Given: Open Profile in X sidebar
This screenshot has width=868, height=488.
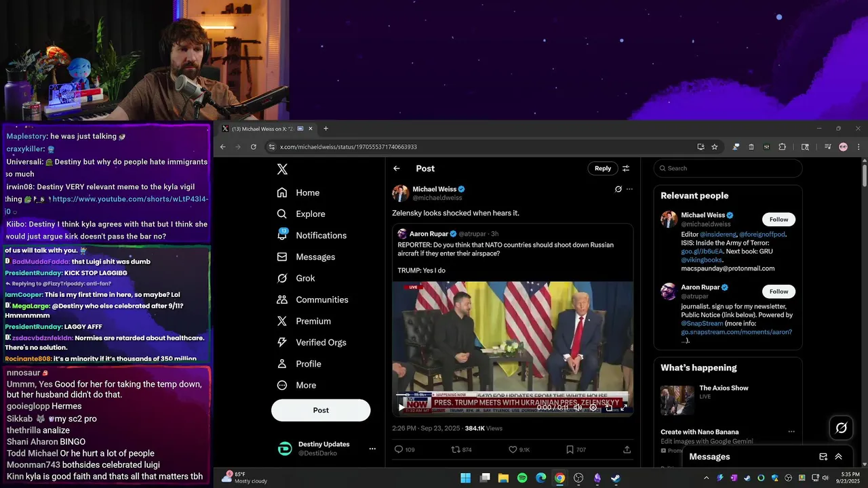Looking at the screenshot, I should (299, 364).
